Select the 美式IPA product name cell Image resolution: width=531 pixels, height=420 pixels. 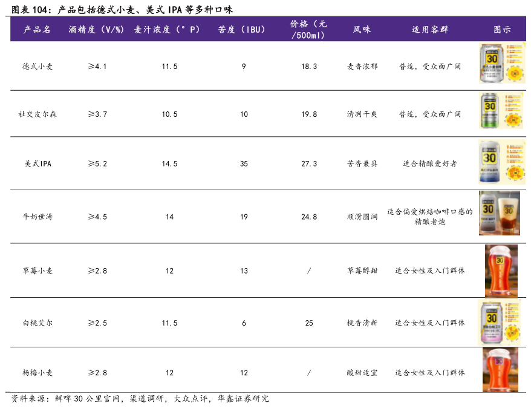(x=37, y=164)
